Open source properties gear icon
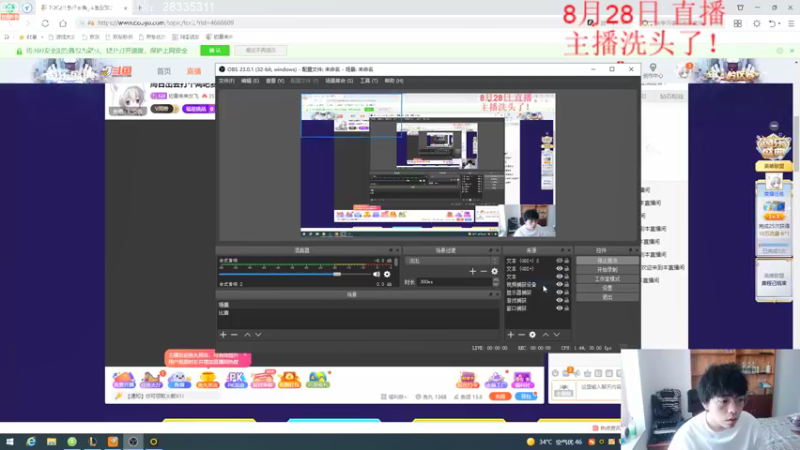The width and height of the screenshot is (800, 450). 533,335
